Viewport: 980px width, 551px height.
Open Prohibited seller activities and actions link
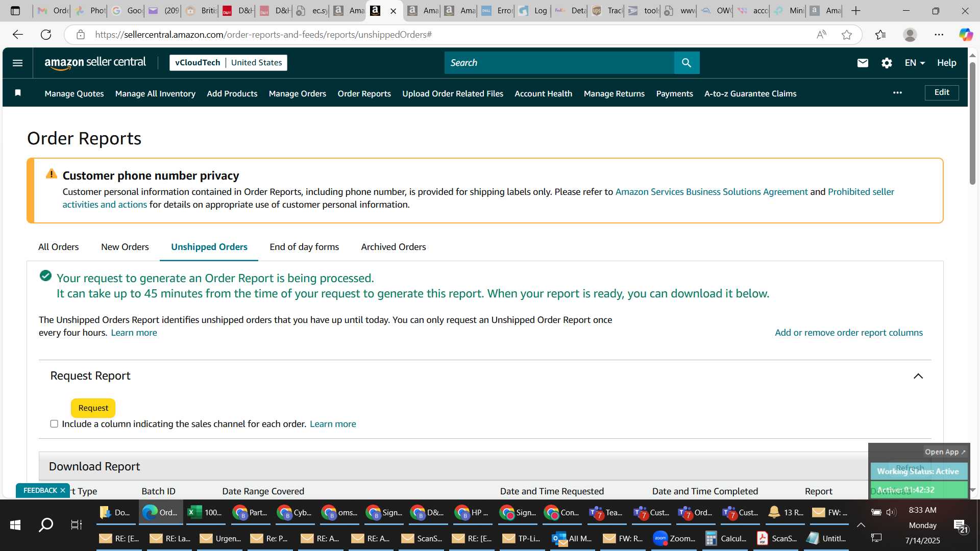(x=861, y=192)
